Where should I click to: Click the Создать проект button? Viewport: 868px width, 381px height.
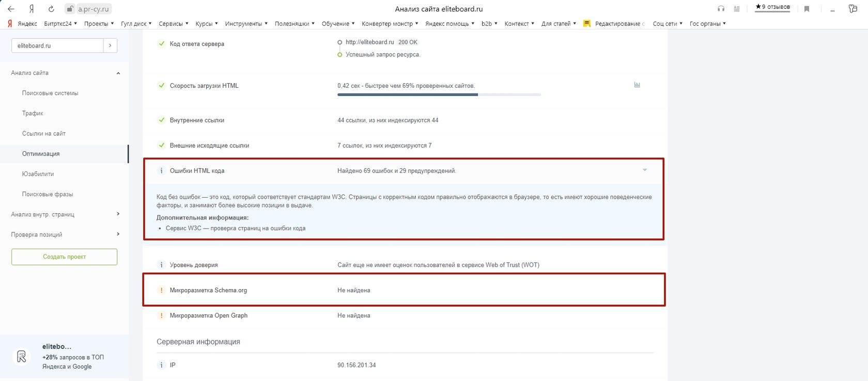65,257
